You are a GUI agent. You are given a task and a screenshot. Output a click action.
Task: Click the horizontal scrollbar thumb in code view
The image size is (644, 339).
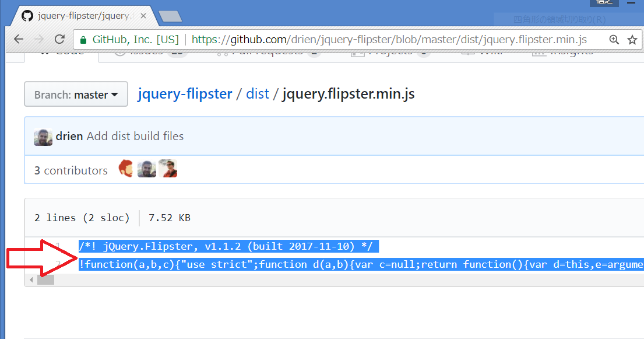pyautogui.click(x=45, y=279)
